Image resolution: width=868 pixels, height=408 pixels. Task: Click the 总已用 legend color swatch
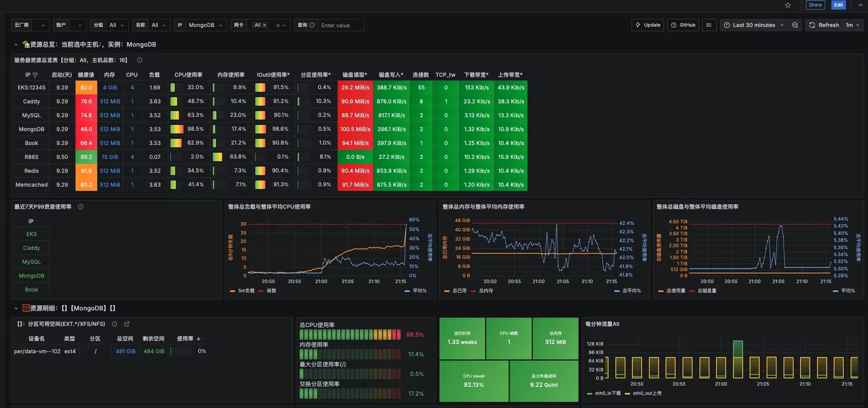point(447,291)
